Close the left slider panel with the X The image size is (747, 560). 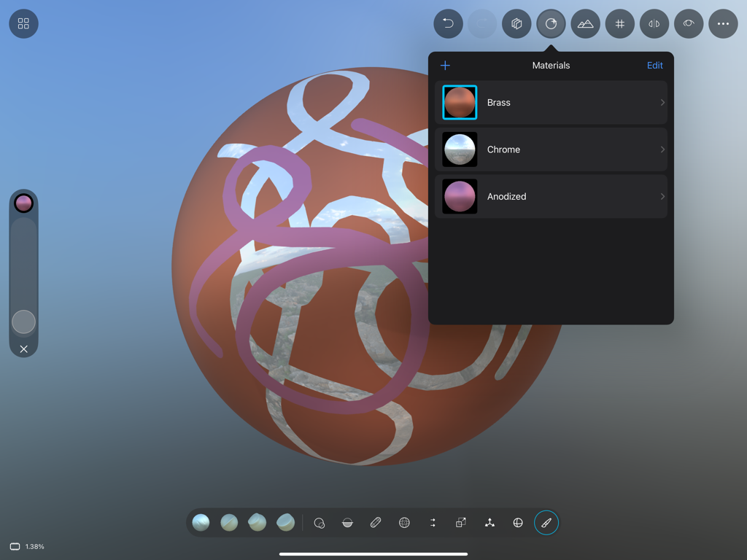tap(23, 349)
